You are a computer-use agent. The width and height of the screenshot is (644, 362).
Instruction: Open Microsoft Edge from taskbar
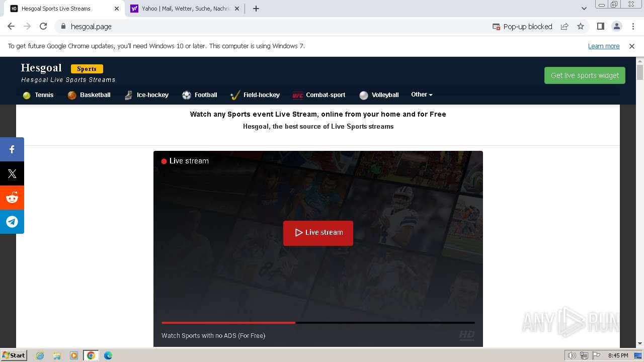108,355
